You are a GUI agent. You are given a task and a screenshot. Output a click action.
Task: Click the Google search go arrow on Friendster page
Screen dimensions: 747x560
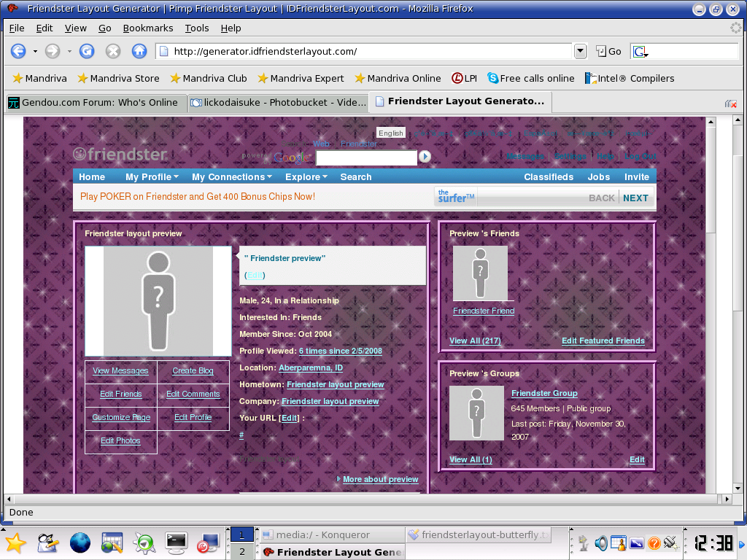(425, 156)
